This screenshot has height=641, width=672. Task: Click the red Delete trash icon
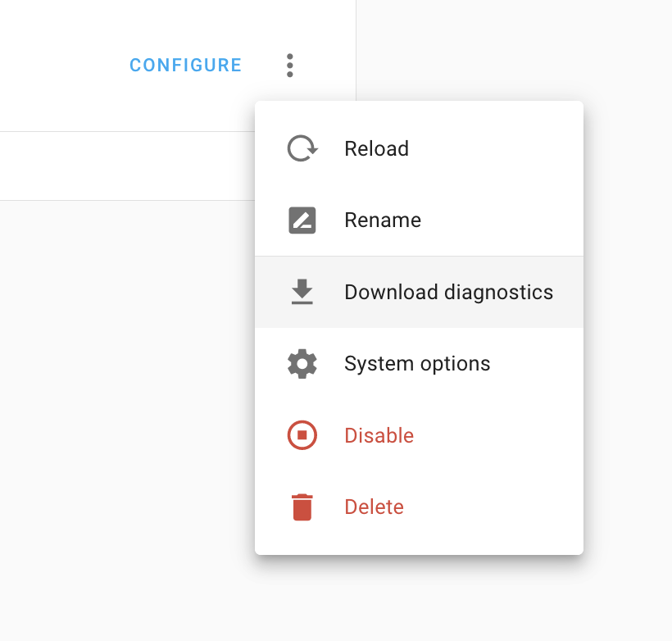[x=302, y=507]
